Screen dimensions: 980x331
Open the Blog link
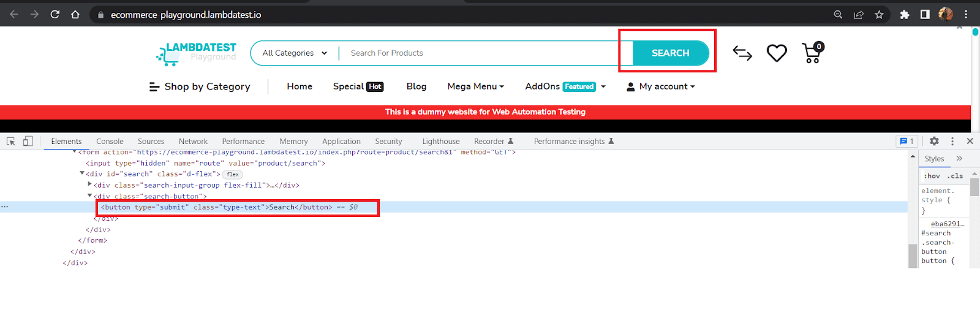coord(417,86)
